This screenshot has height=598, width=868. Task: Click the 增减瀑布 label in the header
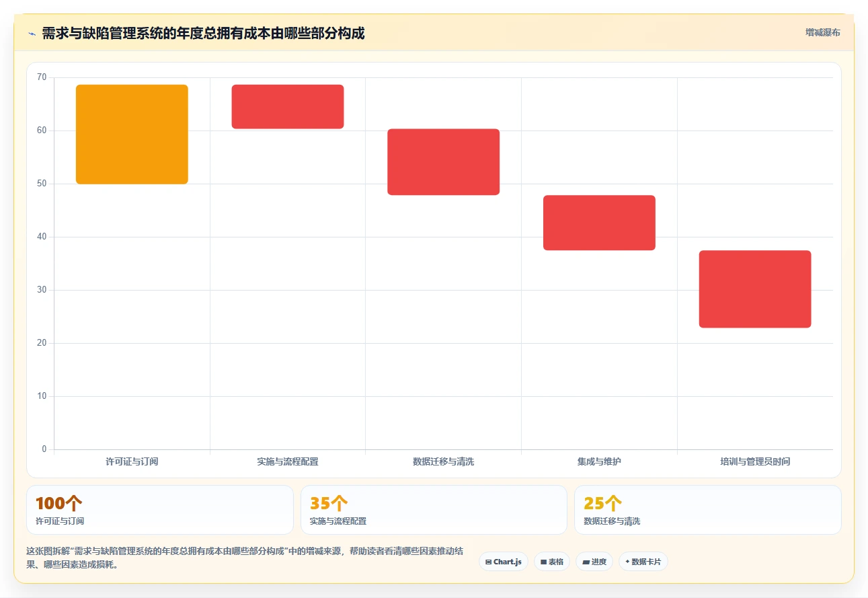823,32
